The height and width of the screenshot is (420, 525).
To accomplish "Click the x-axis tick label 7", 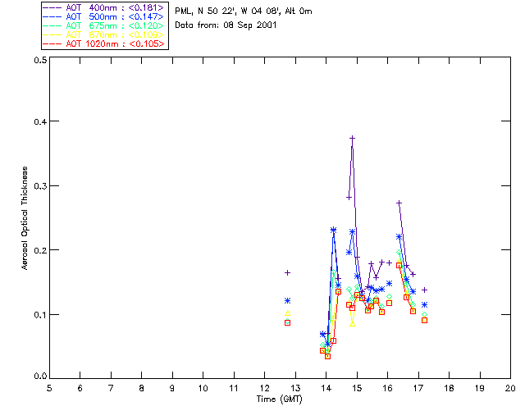I will (x=111, y=388).
